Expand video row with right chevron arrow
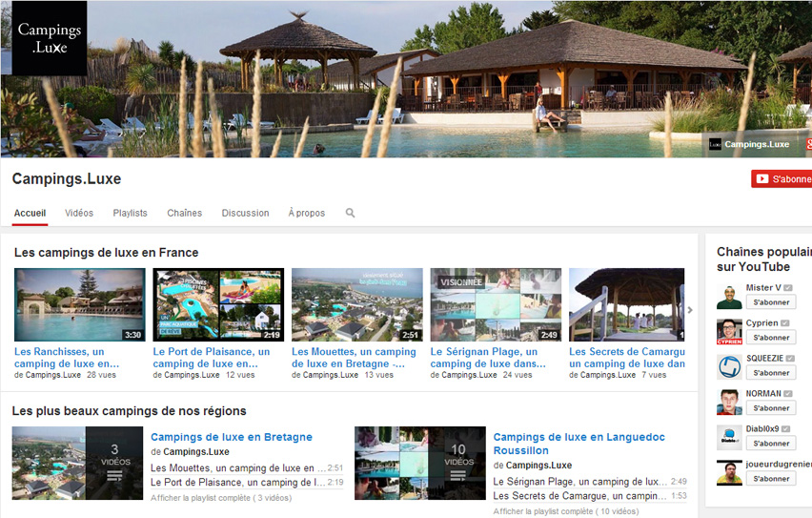 click(x=690, y=310)
